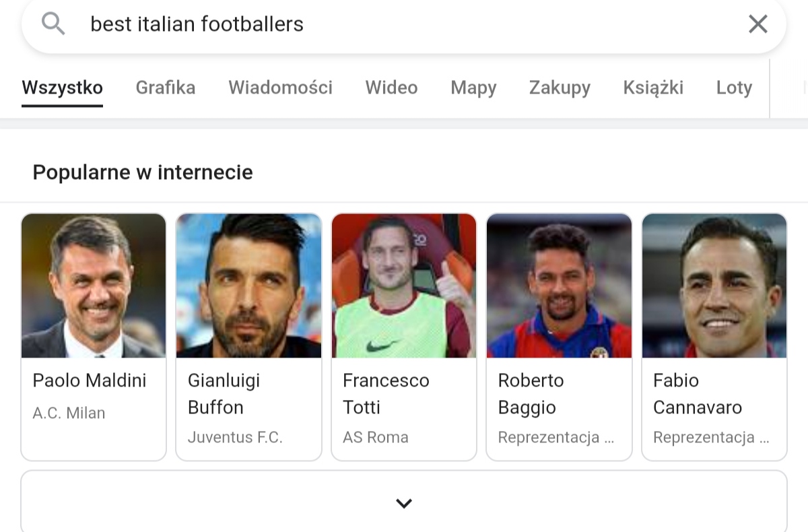Open the Zakupy tab

pos(560,88)
